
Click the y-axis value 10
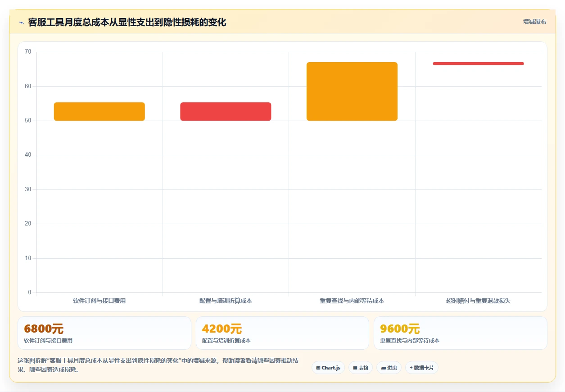click(x=28, y=258)
